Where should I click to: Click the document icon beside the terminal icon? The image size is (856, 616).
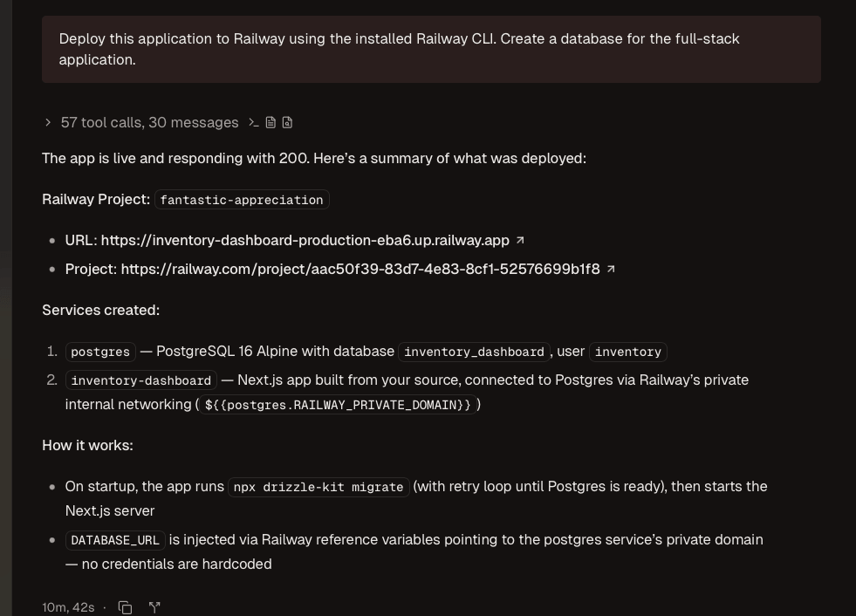270,123
